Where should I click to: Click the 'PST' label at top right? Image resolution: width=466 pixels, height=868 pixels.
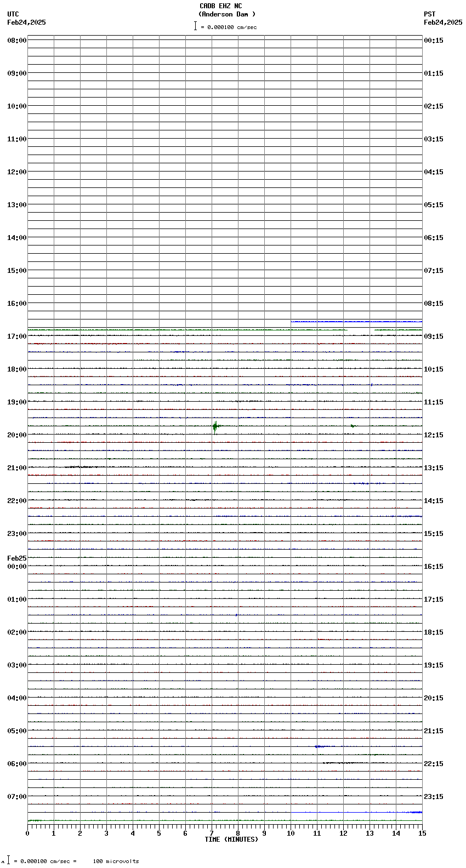pos(430,14)
